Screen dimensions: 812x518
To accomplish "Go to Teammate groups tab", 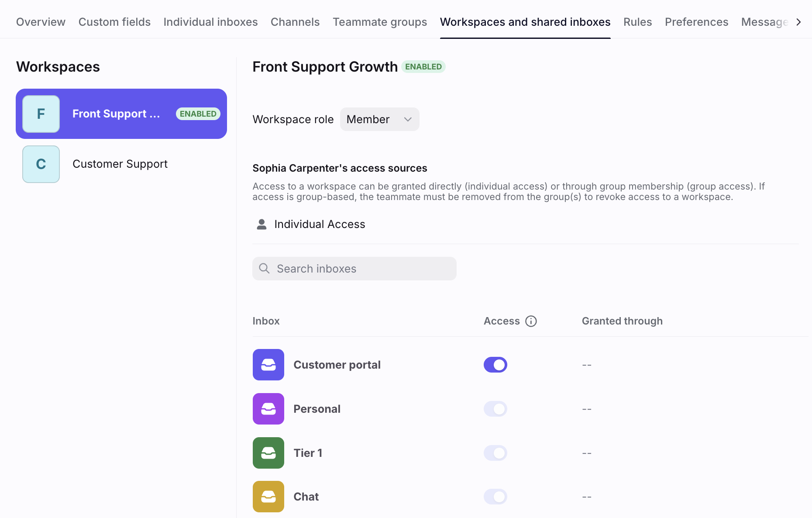I will 380,22.
